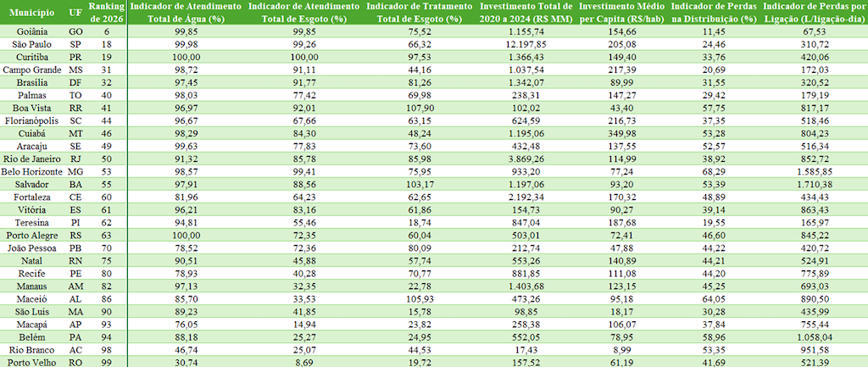
Task: Click the Macapá municipality cell
Action: [x=32, y=325]
